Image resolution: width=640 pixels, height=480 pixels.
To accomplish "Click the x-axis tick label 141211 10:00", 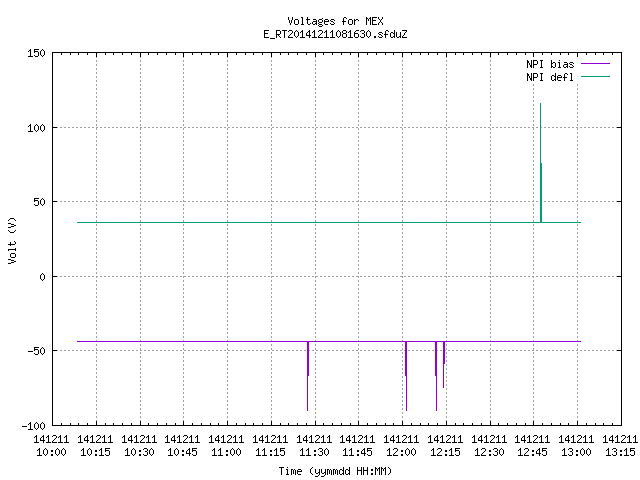I will [x=51, y=446].
